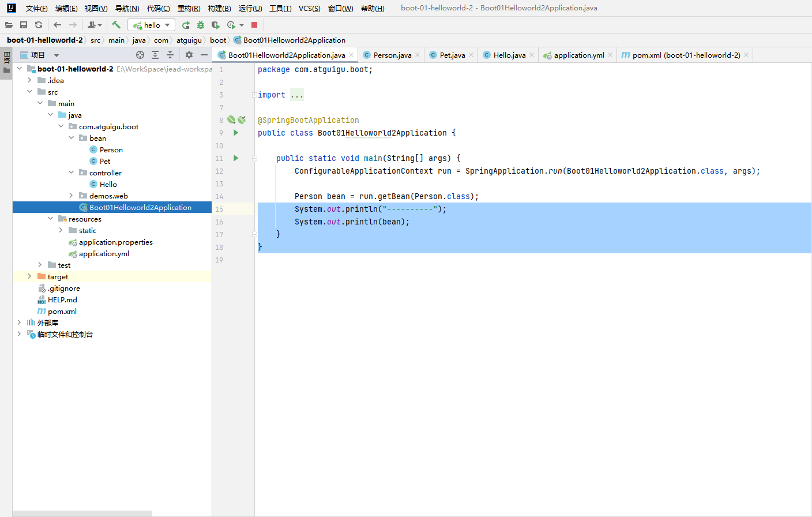812x517 pixels.
Task: Navigate back with the left arrow
Action: [x=57, y=25]
